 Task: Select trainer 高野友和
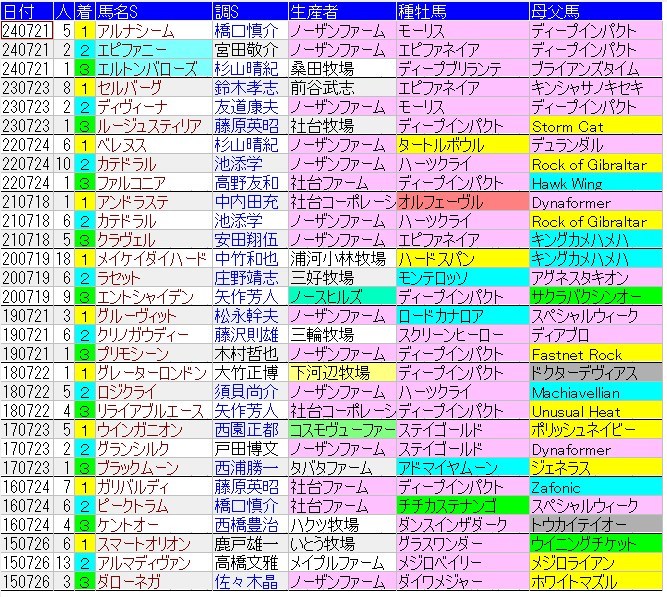click(250, 183)
